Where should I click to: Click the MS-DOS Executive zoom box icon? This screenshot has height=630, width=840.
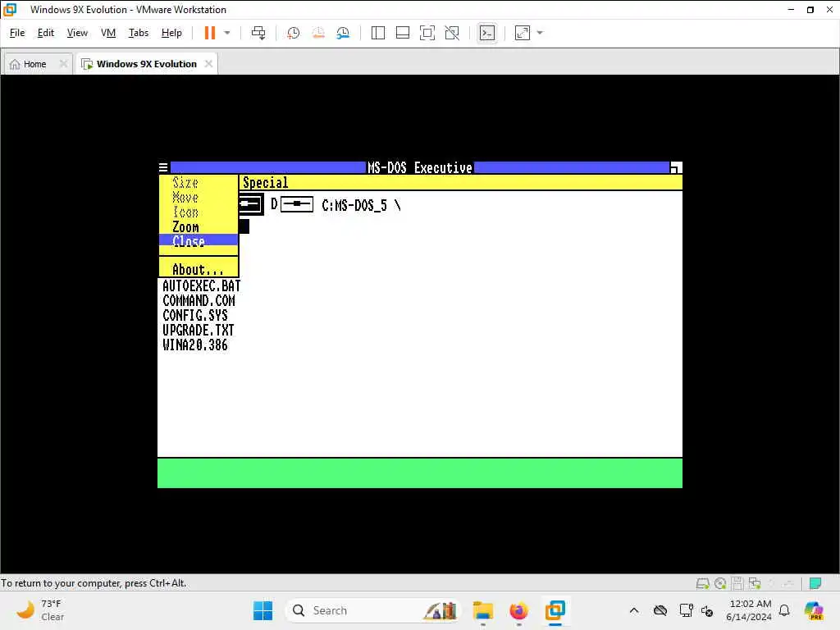(x=676, y=167)
